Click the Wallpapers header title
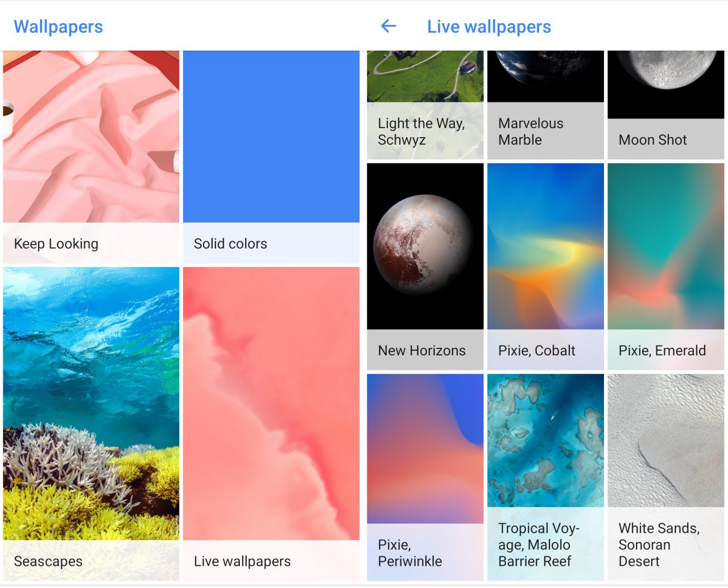The height and width of the screenshot is (588, 728). (x=58, y=27)
